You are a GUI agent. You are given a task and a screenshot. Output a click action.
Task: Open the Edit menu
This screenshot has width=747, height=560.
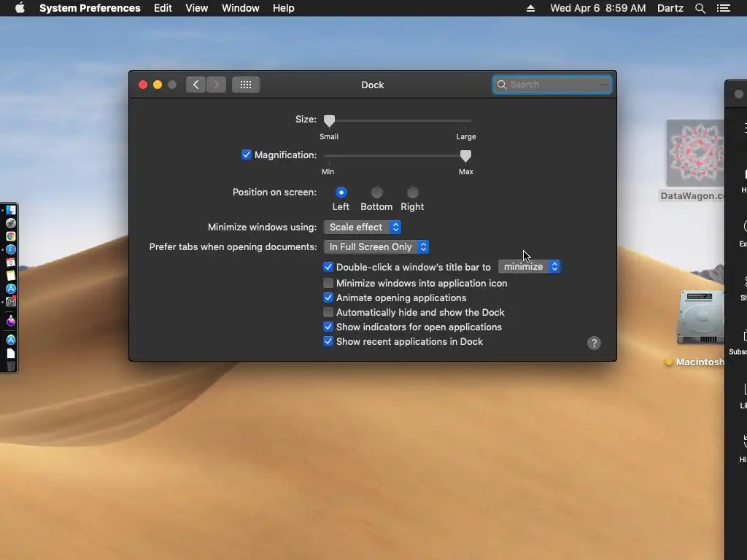click(x=163, y=8)
